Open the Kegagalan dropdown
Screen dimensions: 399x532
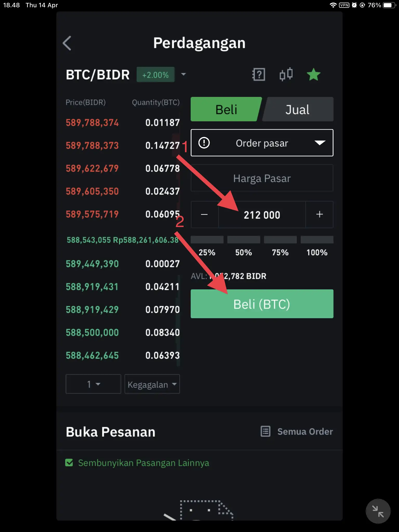click(152, 384)
